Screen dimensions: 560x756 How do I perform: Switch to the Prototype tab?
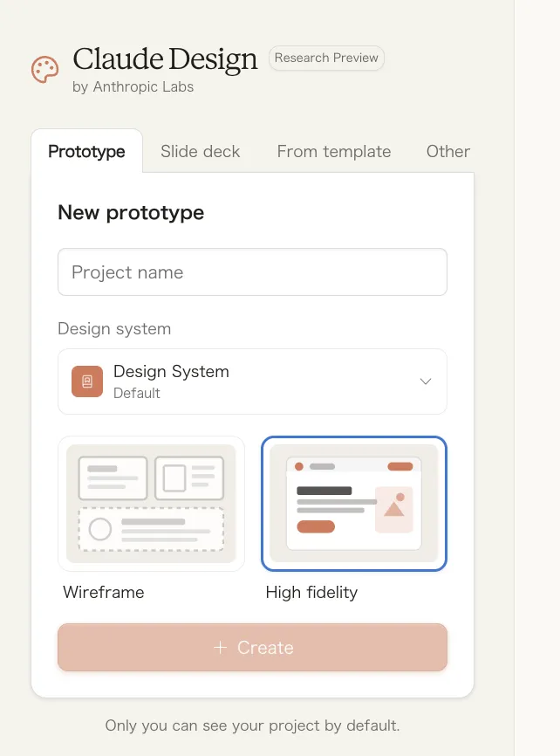(x=86, y=152)
